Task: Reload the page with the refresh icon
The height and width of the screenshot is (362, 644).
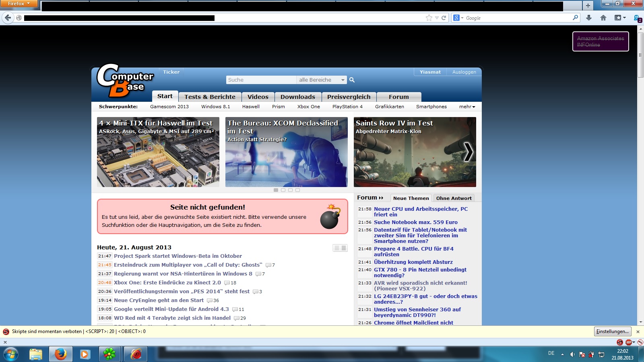Action: point(444,18)
